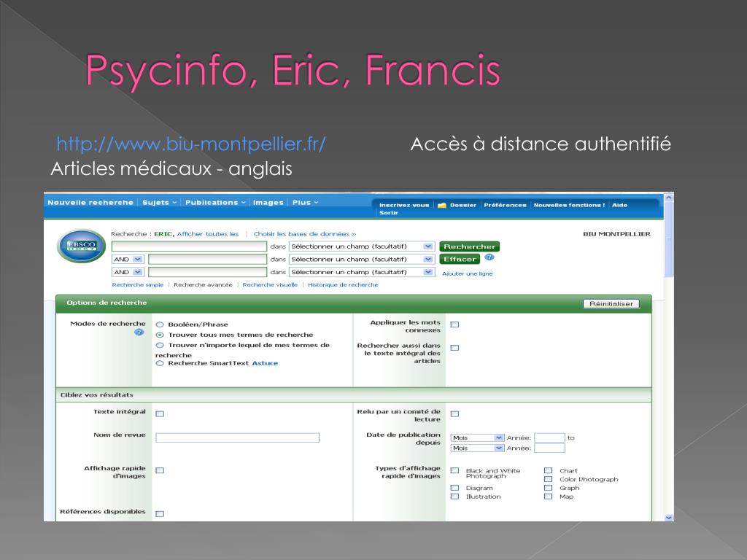Viewport: 747px width, 560px height.
Task: Open the first AND operator dropdown
Action: tap(128, 260)
